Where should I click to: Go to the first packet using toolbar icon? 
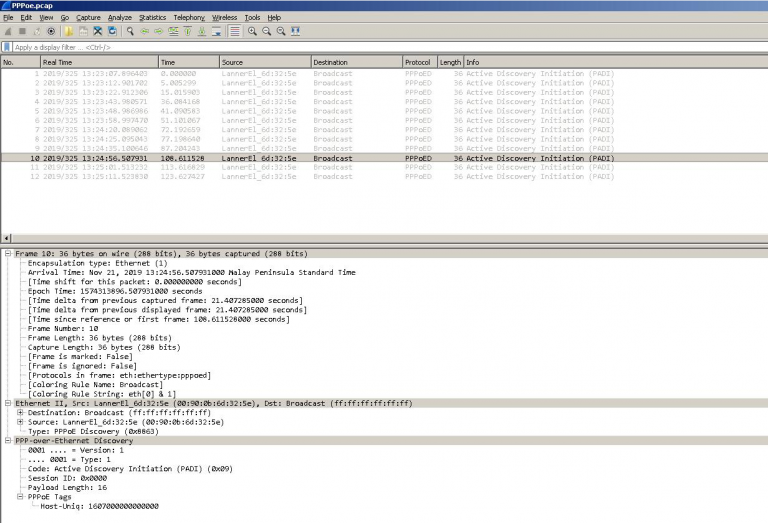pyautogui.click(x=187, y=31)
